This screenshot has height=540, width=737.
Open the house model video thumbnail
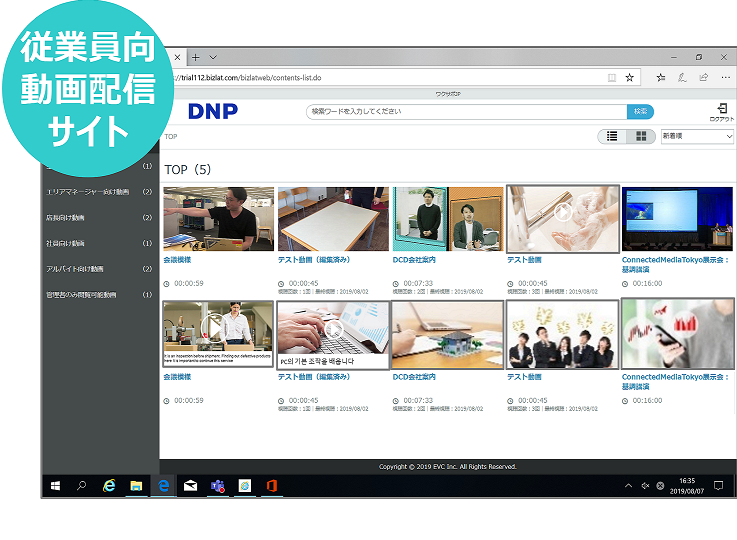click(x=448, y=334)
